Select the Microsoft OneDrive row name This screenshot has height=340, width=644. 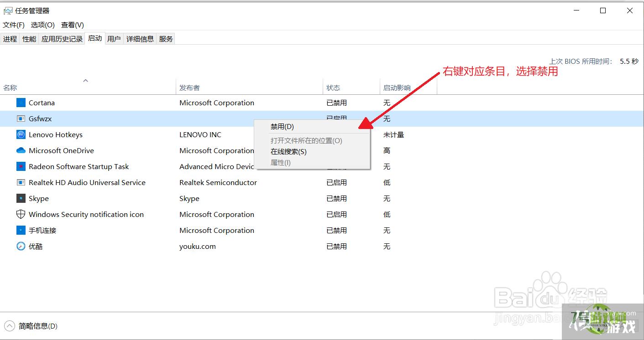[x=61, y=151]
